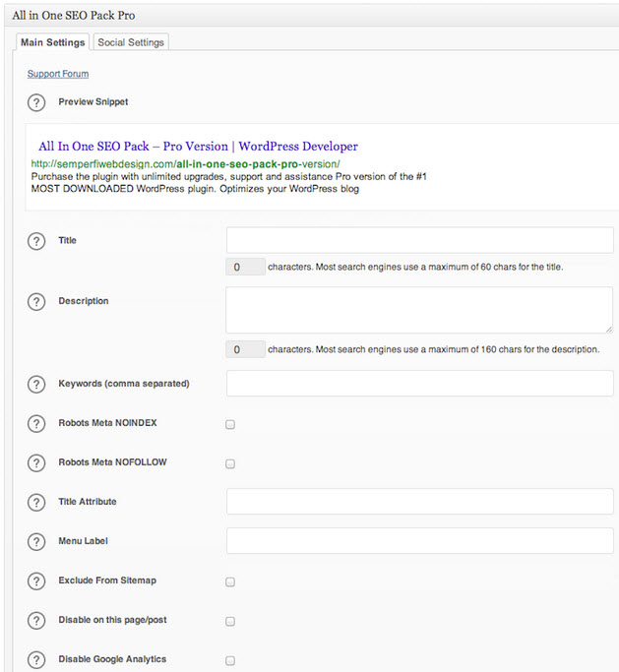Toggle Disable on this page/post checkbox
This screenshot has height=672, width=619.
tap(230, 622)
